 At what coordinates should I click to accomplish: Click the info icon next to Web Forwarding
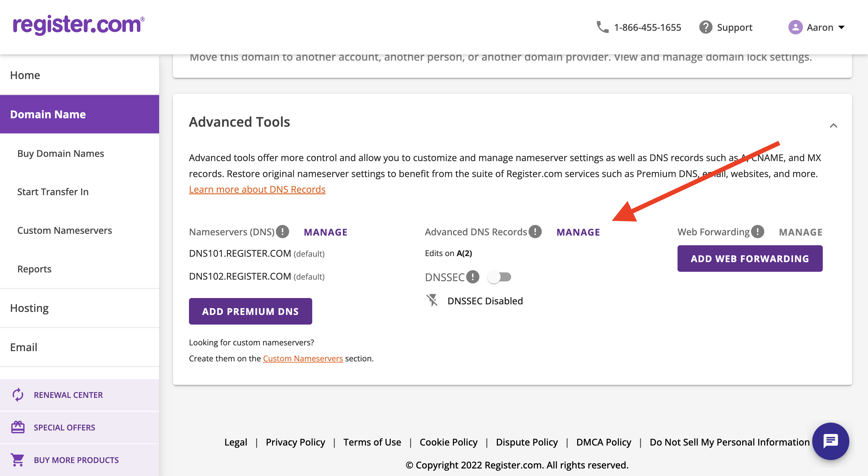[x=757, y=232]
